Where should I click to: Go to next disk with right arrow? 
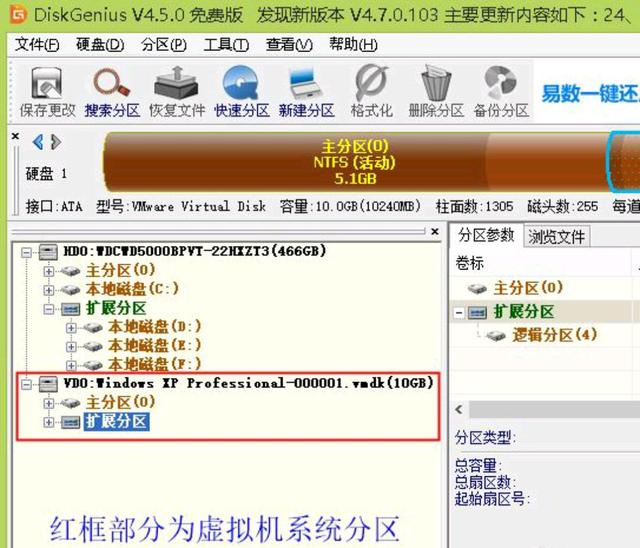[x=56, y=142]
